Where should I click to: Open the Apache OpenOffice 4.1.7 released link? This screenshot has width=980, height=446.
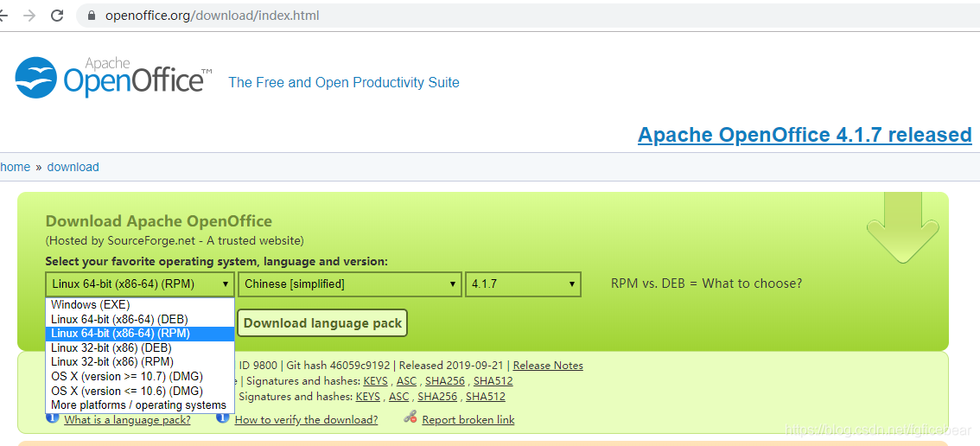[x=805, y=135]
